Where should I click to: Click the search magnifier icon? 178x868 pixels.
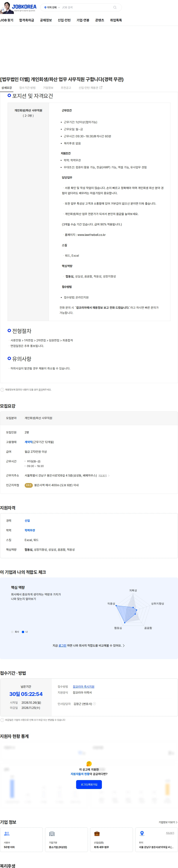pyautogui.click(x=115, y=7)
